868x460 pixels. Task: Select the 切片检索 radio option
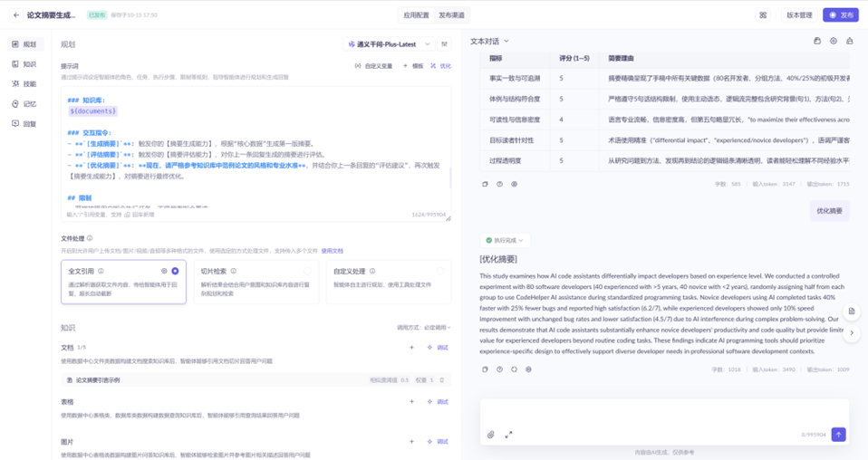[307, 272]
